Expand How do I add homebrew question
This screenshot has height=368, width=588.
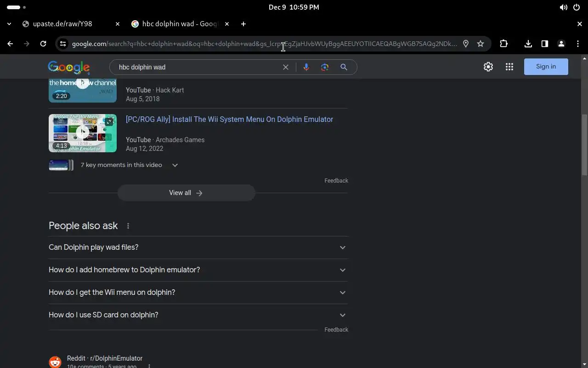198,270
